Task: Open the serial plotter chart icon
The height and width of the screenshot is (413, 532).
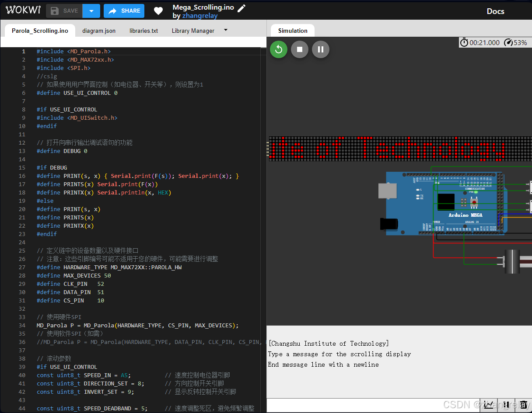Action: (489, 405)
